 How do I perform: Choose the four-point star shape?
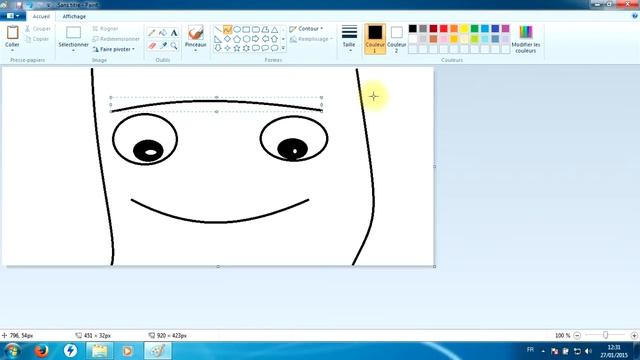[x=227, y=48]
